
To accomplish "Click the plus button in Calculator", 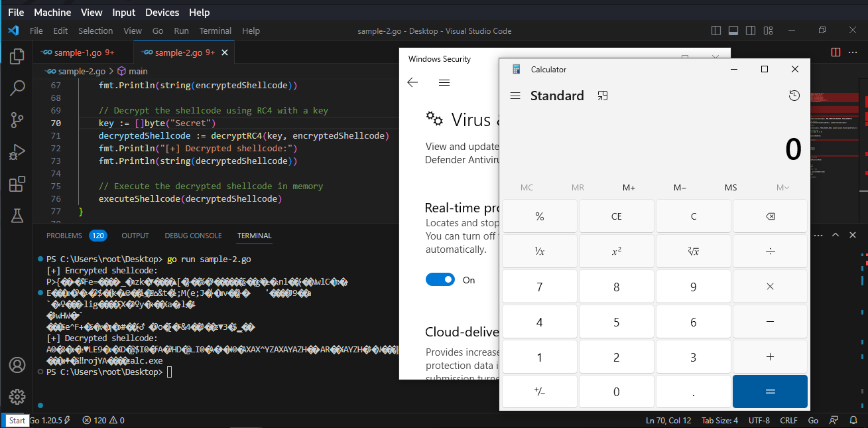I will coord(770,357).
